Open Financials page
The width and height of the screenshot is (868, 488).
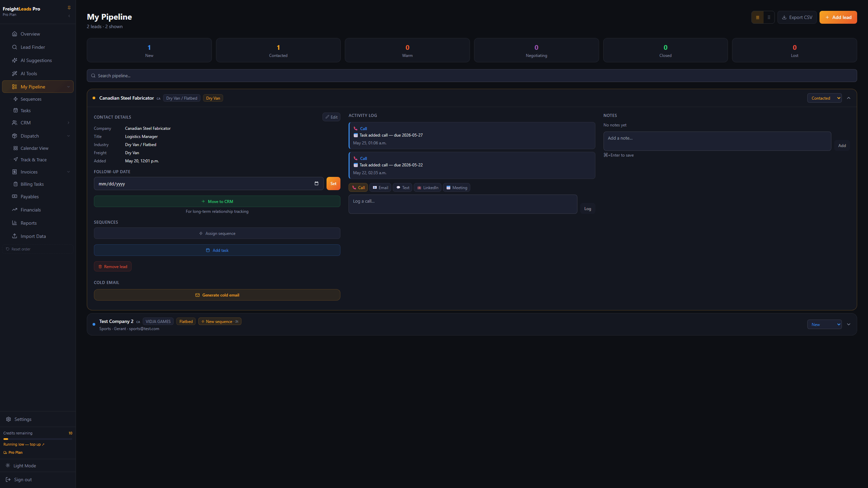tap(38, 210)
